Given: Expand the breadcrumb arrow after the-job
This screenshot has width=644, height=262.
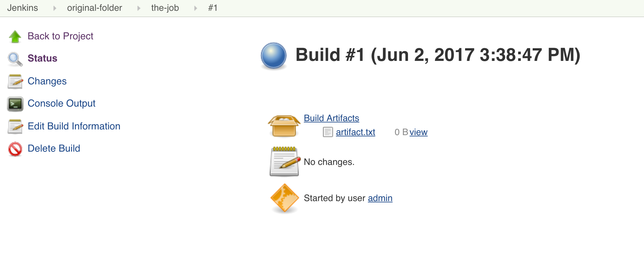Looking at the screenshot, I should pos(195,8).
